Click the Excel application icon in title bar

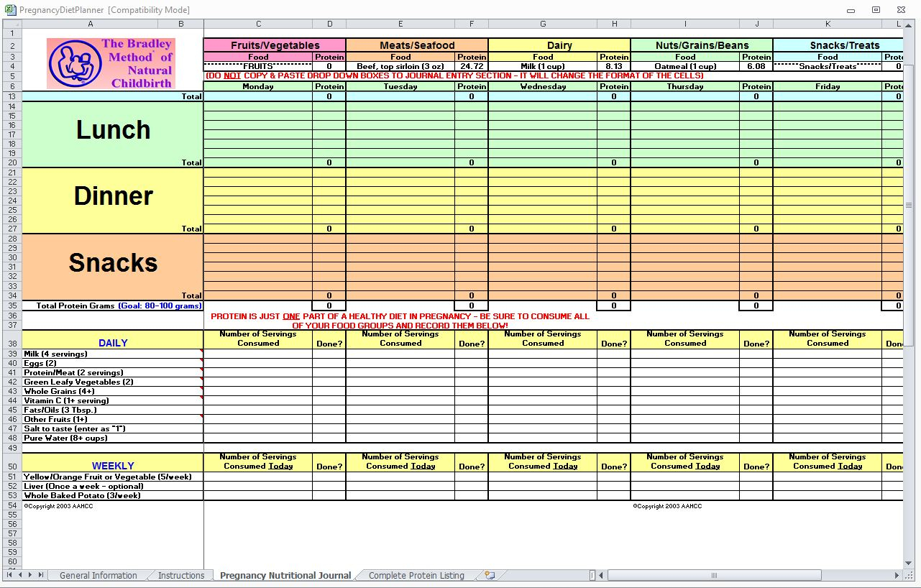coord(9,10)
